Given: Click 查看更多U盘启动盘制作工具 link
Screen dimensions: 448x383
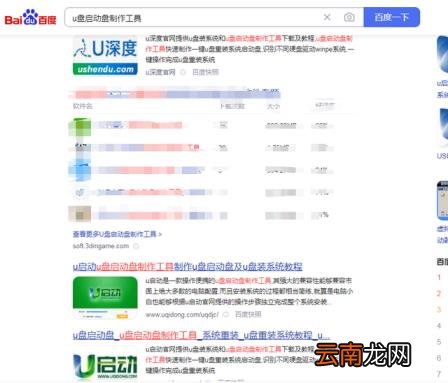Looking at the screenshot, I should (117, 234).
